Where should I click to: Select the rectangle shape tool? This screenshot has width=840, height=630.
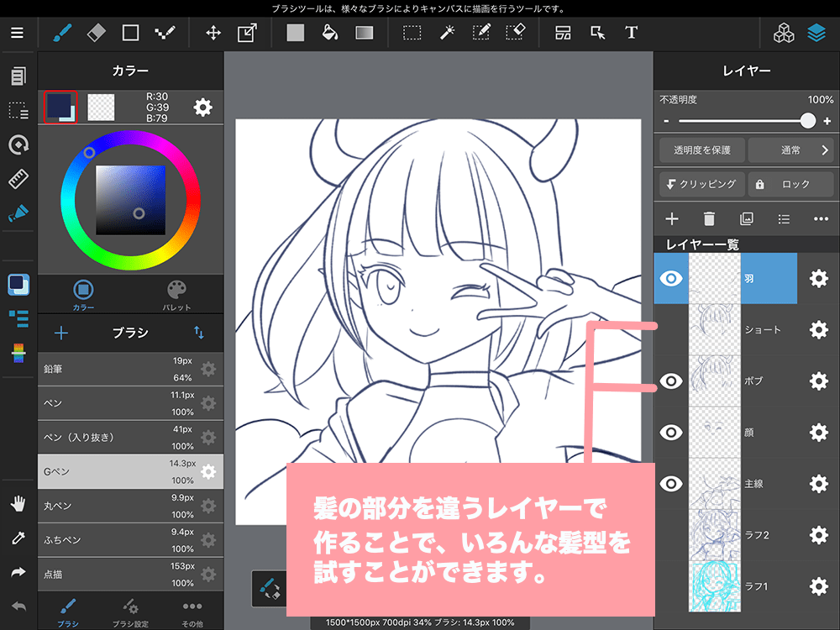click(130, 33)
